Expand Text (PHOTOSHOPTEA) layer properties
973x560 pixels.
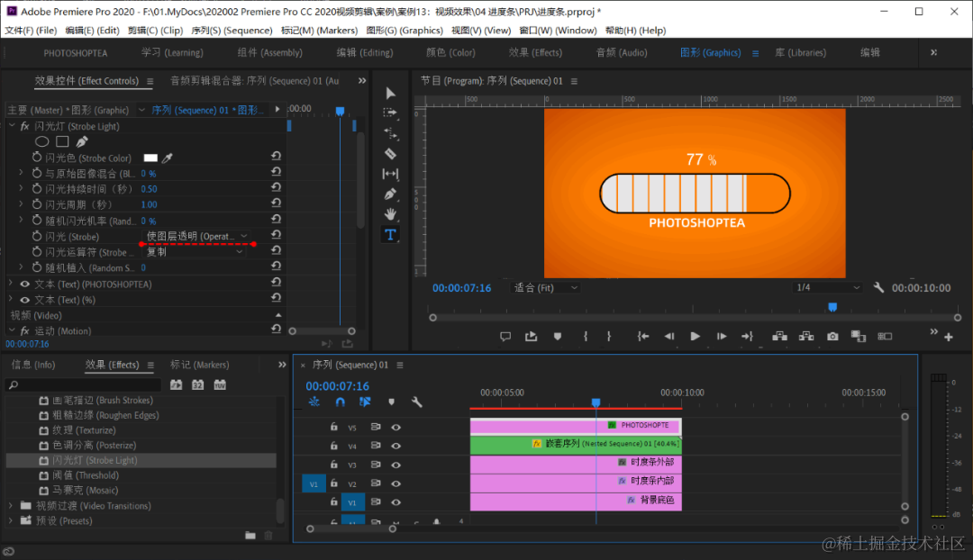(x=11, y=284)
